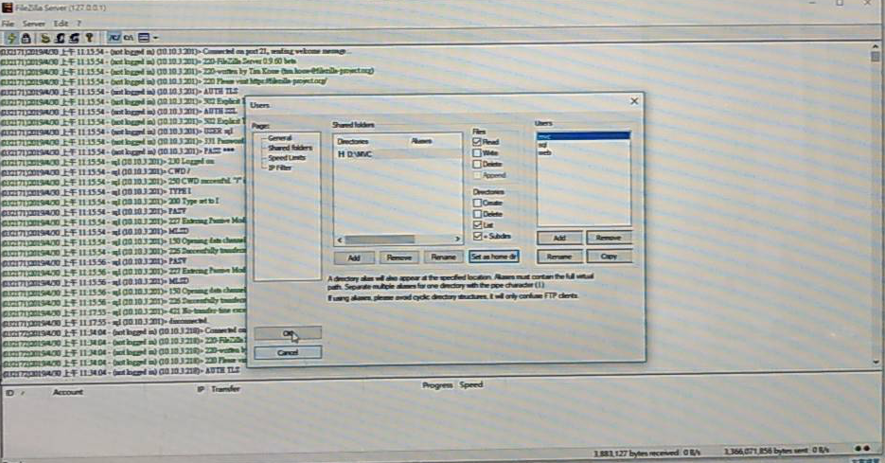Screen dimensions: 885x463
Task: Click Add under Shared folders
Action: tap(354, 257)
